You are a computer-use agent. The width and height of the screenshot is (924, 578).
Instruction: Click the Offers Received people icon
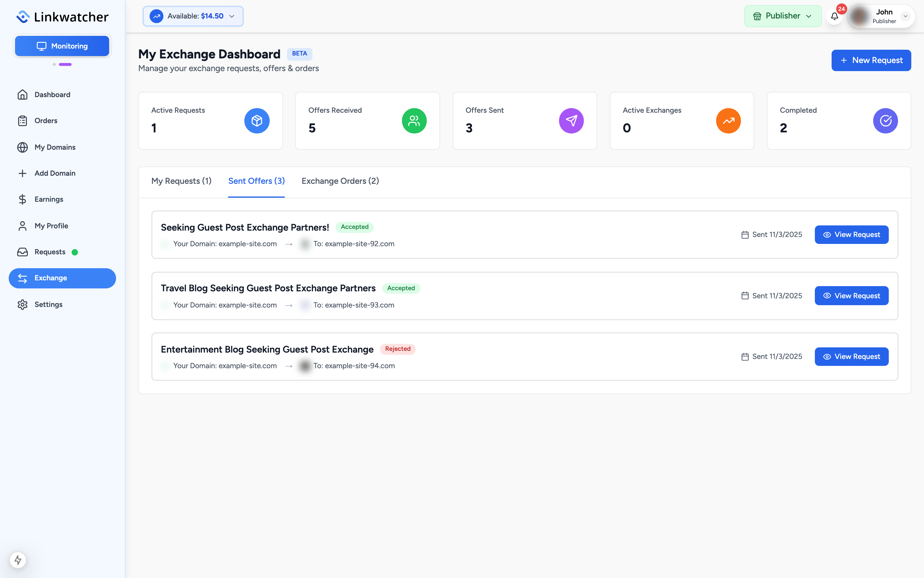click(x=414, y=121)
